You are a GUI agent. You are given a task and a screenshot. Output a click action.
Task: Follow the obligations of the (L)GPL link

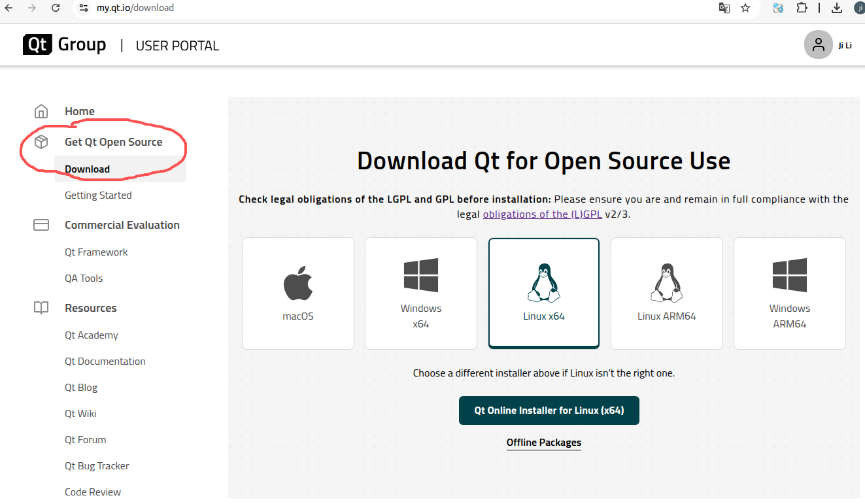point(543,214)
